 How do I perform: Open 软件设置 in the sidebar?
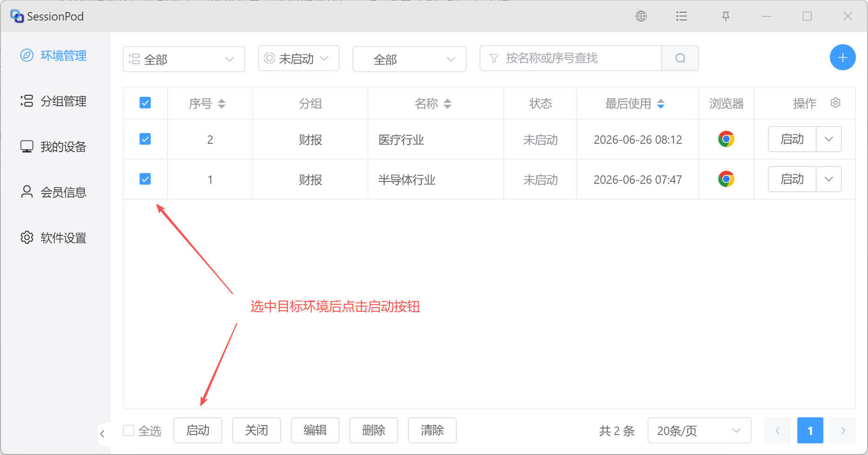54,238
